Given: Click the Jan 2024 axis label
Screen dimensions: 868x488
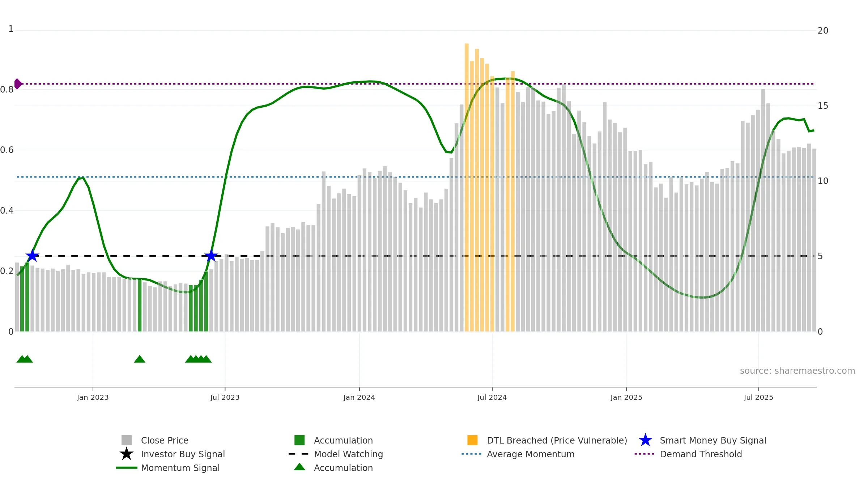Looking at the screenshot, I should (359, 398).
